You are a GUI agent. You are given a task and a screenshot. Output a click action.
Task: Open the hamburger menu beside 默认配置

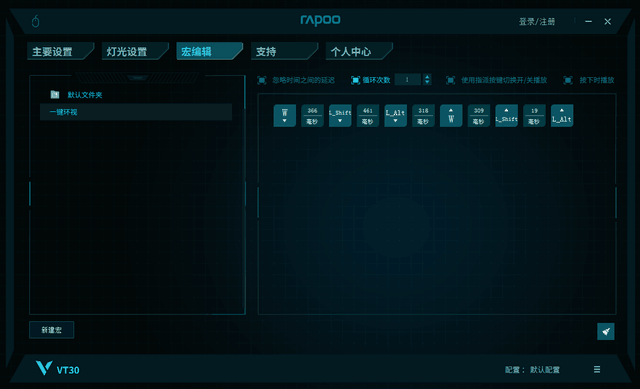click(x=597, y=369)
